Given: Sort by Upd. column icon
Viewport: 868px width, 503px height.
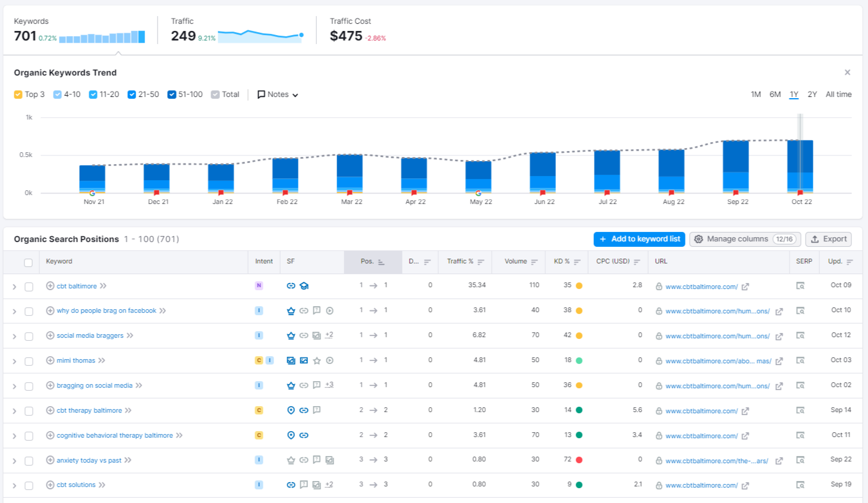Looking at the screenshot, I should coord(850,262).
